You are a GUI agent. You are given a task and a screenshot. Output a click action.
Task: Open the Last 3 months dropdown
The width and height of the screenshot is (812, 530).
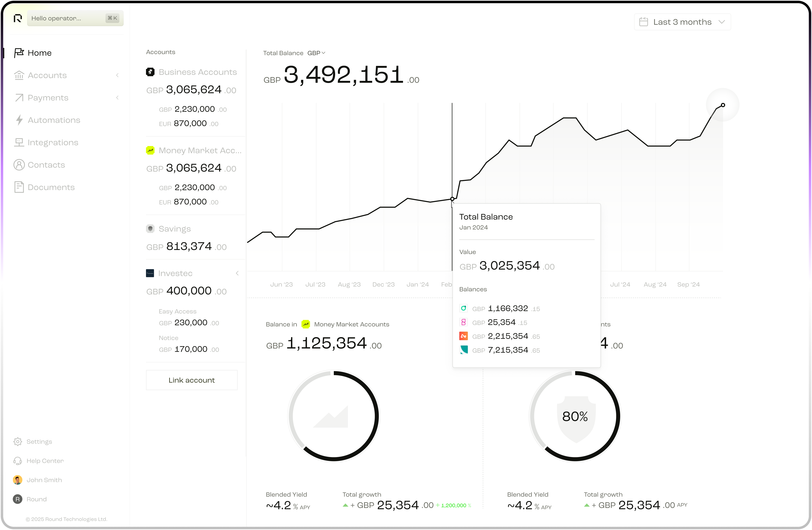pos(682,22)
